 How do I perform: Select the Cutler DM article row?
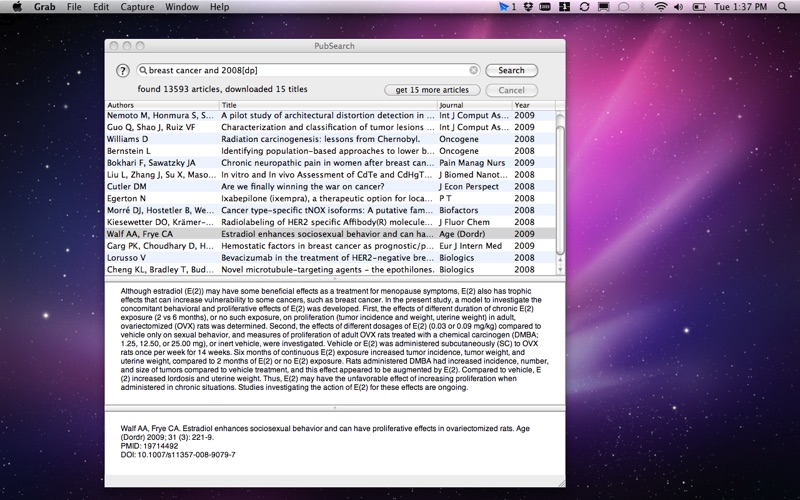[330, 187]
